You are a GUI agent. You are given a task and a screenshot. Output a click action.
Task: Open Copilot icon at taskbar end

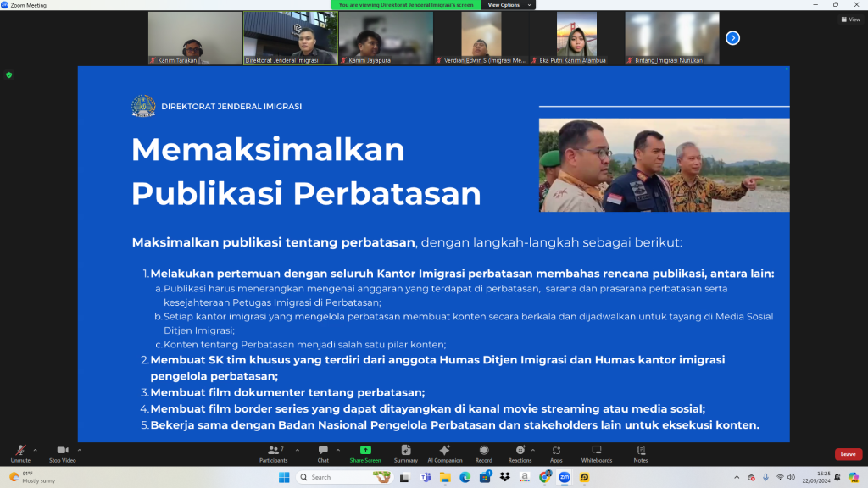[x=854, y=477]
